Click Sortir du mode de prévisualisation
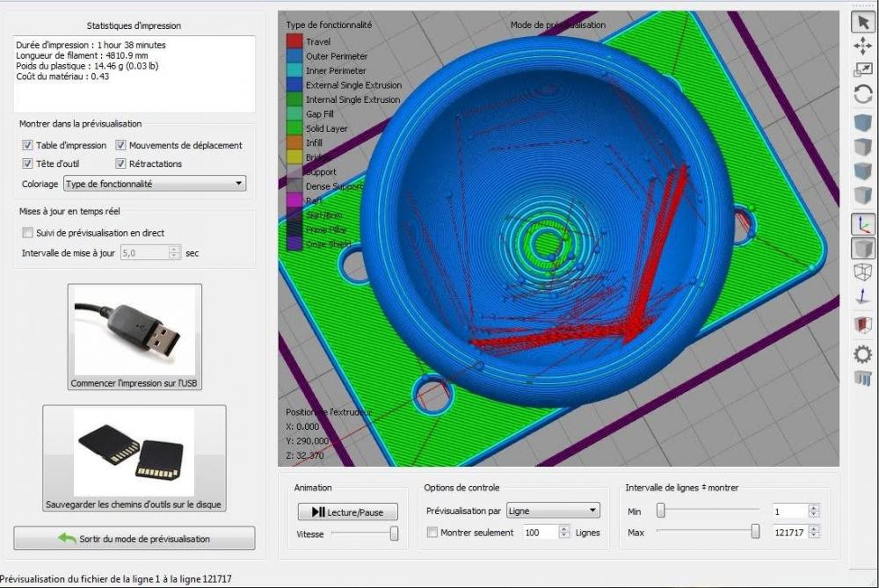Image resolution: width=879 pixels, height=588 pixels. tap(134, 539)
